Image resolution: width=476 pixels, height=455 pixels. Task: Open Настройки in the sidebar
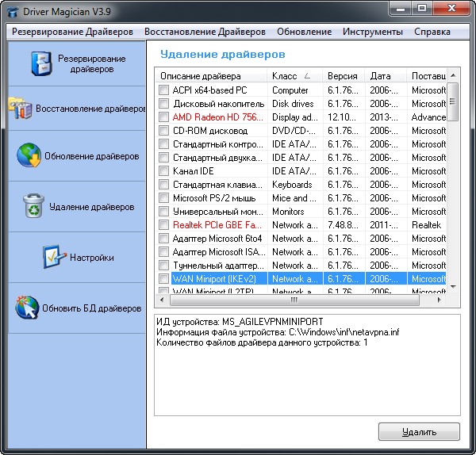point(77,258)
